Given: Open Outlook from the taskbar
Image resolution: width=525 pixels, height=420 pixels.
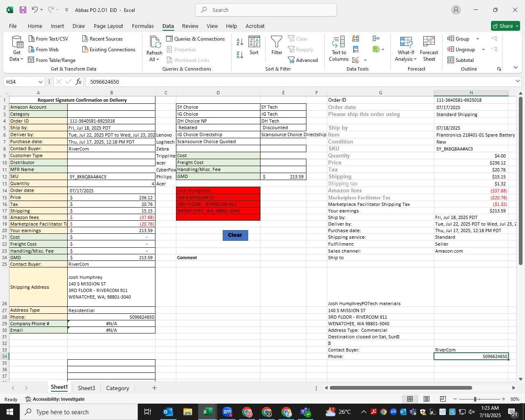Looking at the screenshot, I should [168, 412].
